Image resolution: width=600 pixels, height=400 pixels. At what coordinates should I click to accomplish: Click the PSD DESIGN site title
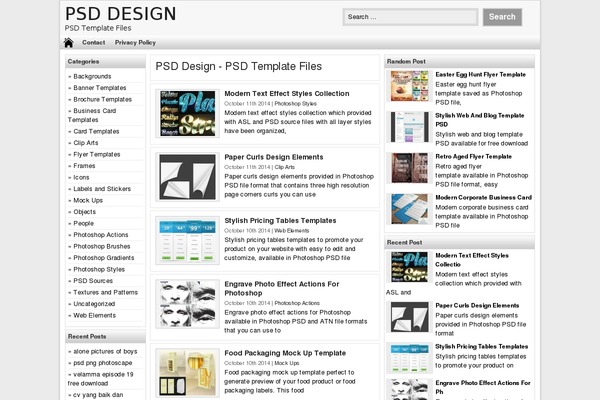[120, 13]
